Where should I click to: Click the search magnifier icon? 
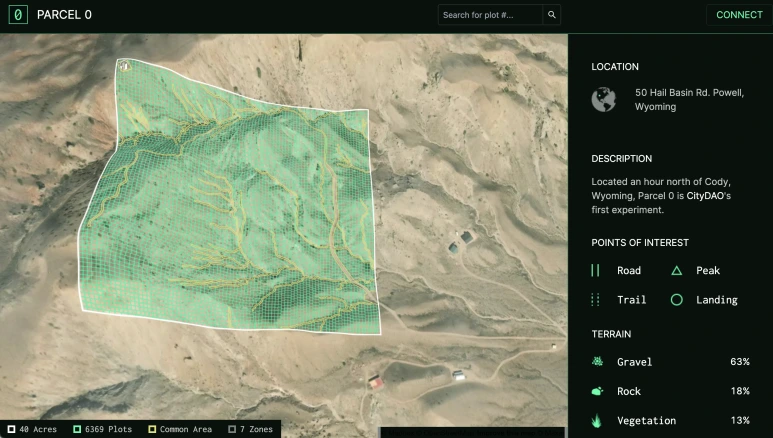pyautogui.click(x=552, y=15)
